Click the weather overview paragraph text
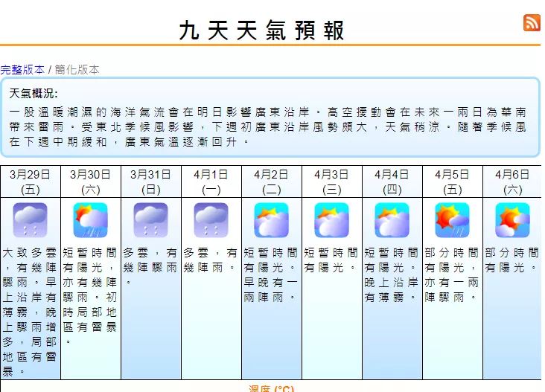Viewport: 545px width, 392px height. coord(267,126)
